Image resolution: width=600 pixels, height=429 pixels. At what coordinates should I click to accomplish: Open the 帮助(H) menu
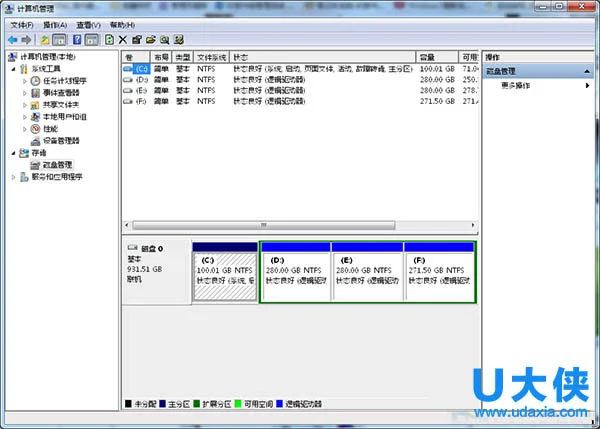[x=122, y=25]
